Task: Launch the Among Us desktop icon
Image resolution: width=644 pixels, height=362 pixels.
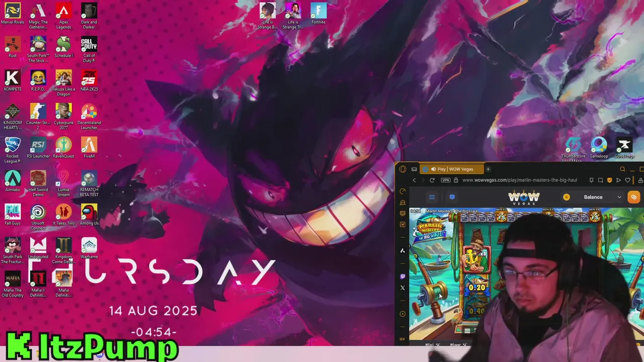Action: click(89, 215)
